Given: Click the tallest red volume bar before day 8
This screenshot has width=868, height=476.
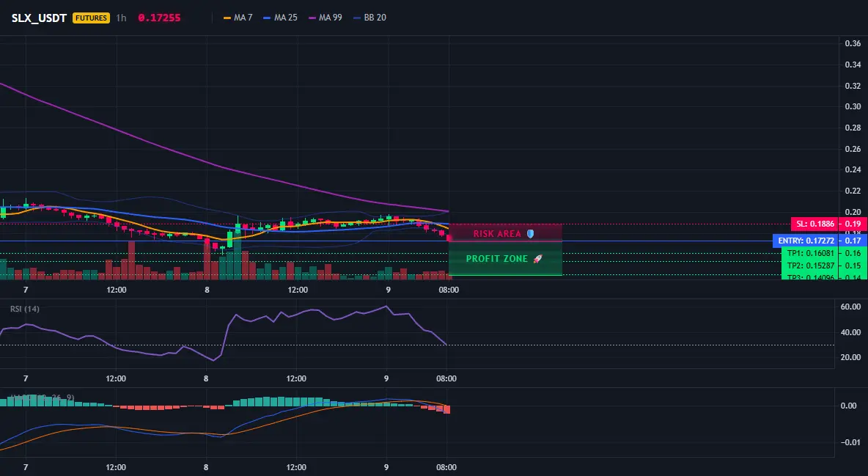Looking at the screenshot, I should (x=131, y=260).
